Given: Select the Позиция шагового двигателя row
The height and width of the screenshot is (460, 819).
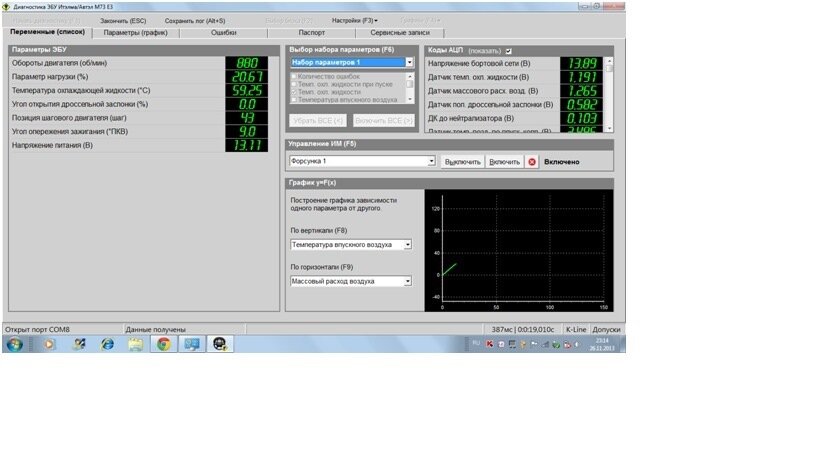Looking at the screenshot, I should pos(140,118).
